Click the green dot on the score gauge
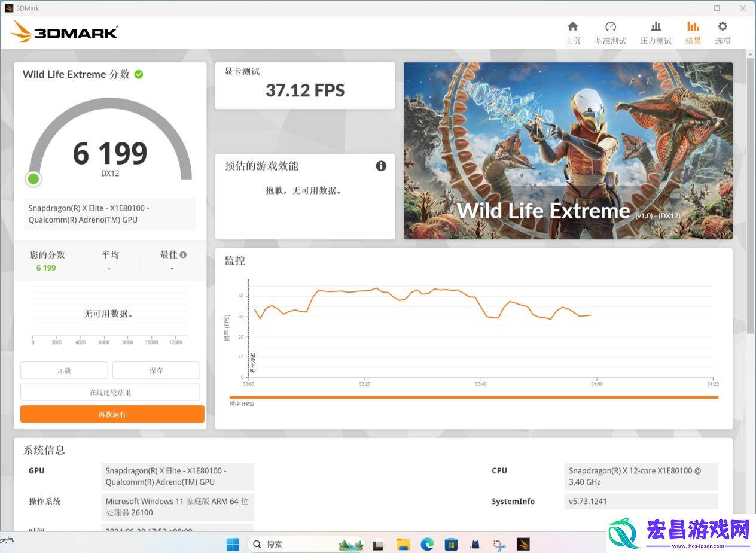 click(33, 178)
